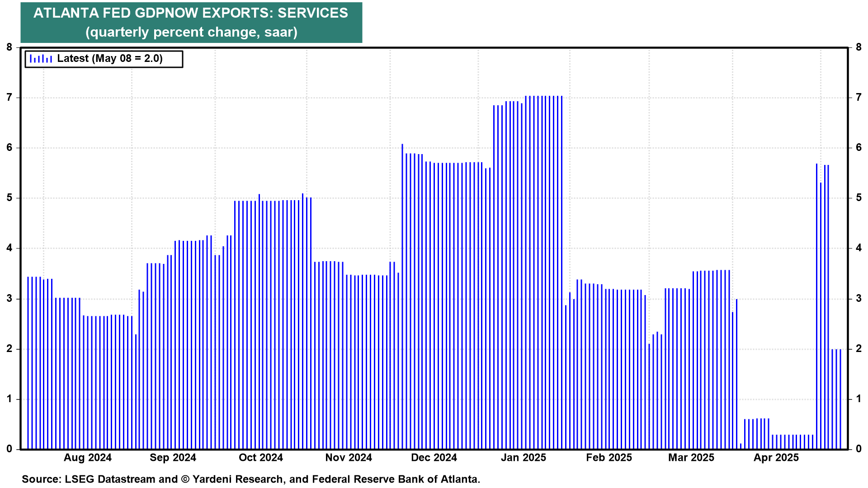Image resolution: width=868 pixels, height=488 pixels.
Task: Click the Aug 2024 axis label
Action: [x=88, y=458]
